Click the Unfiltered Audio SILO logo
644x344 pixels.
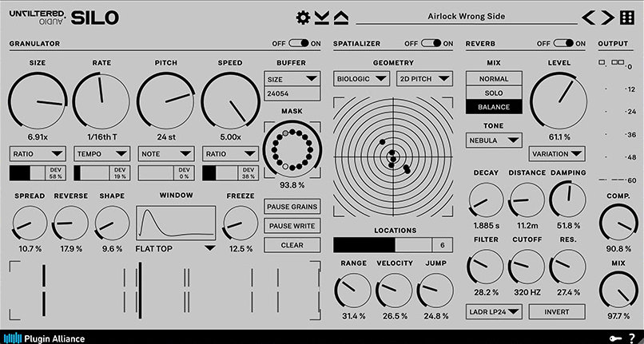point(64,18)
